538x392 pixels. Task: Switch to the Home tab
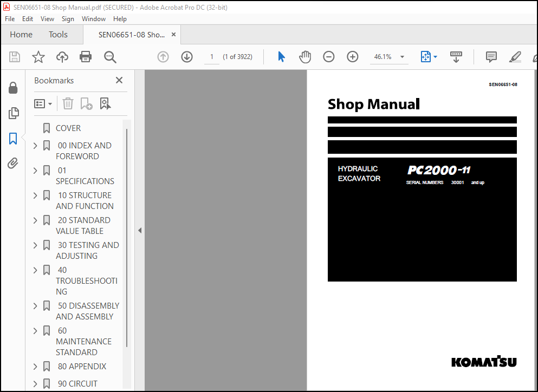pos(21,35)
